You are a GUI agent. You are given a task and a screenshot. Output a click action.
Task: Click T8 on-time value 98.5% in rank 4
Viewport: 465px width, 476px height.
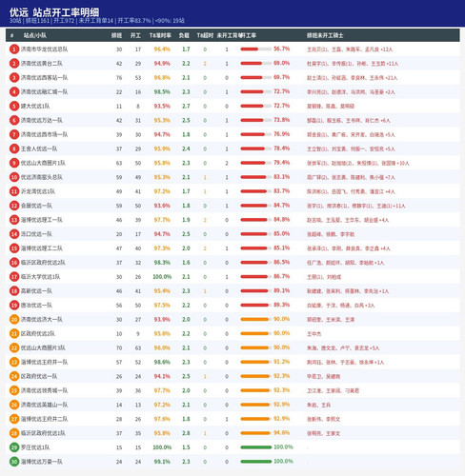162,92
